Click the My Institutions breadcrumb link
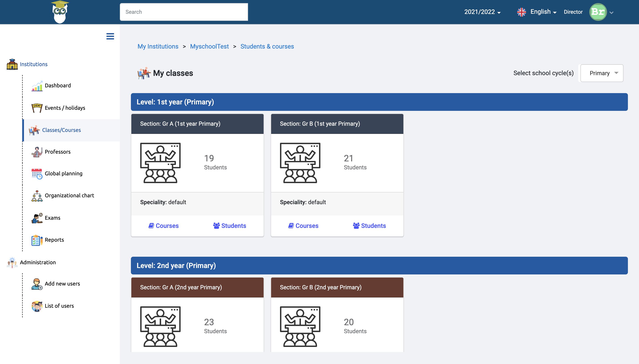 coord(158,47)
